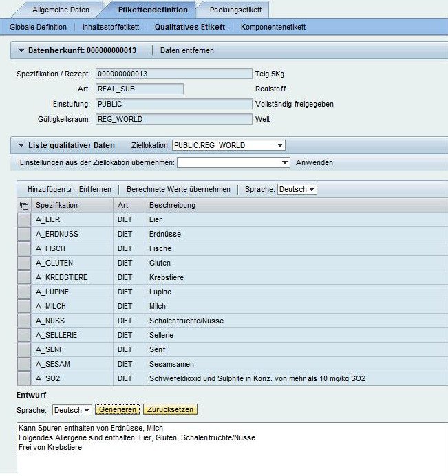The width and height of the screenshot is (448, 476).
Task: Open the Komponentenetikett sub-tab
Action: pyautogui.click(x=273, y=27)
